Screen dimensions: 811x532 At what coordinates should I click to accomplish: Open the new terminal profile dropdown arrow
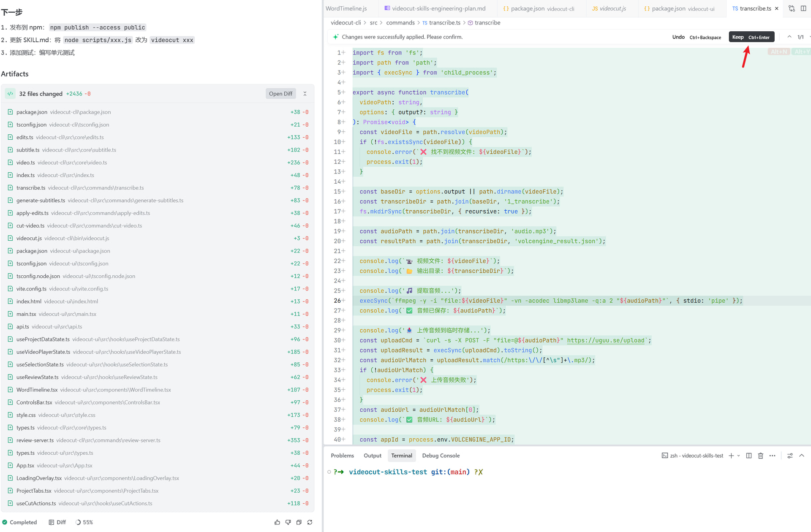tap(739, 456)
